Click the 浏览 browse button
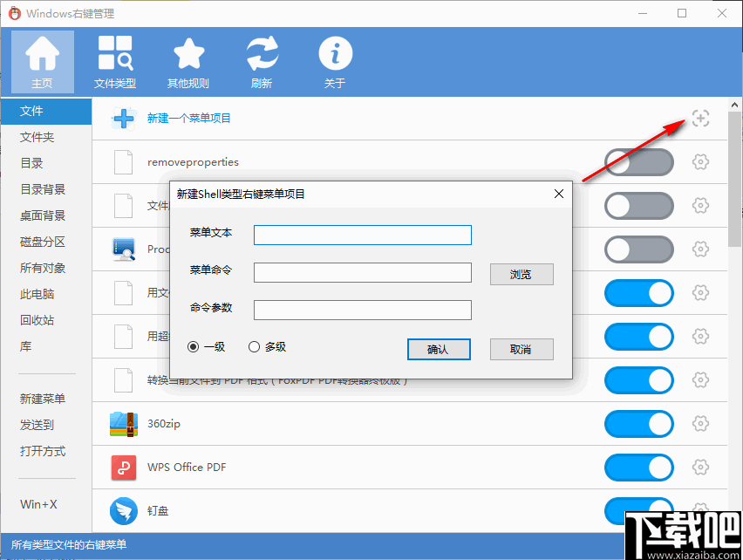The image size is (743, 560). coord(521,274)
